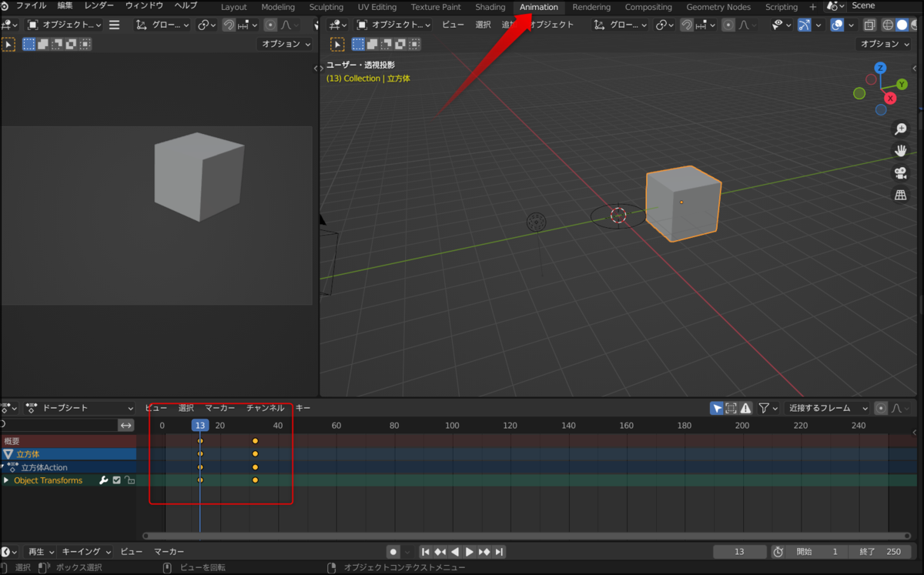
Task: Open the レンダー menu
Action: 99,6
